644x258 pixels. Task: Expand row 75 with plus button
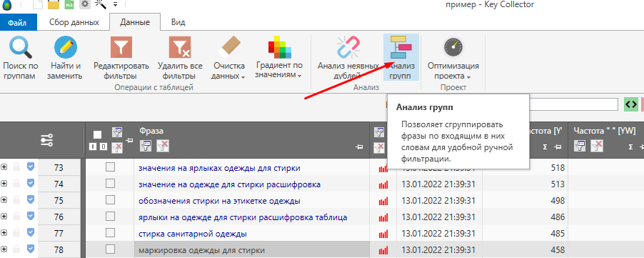point(4,199)
